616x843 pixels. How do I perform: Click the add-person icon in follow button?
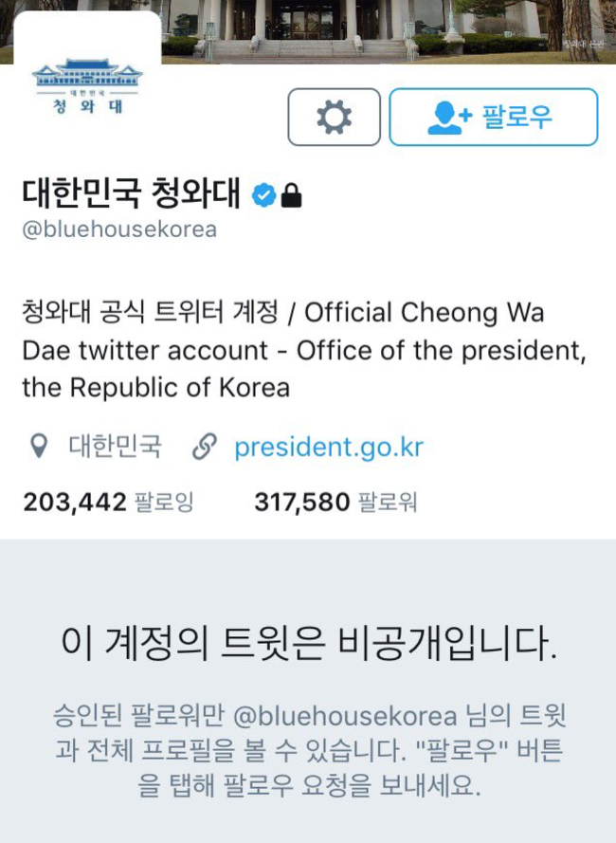(449, 118)
